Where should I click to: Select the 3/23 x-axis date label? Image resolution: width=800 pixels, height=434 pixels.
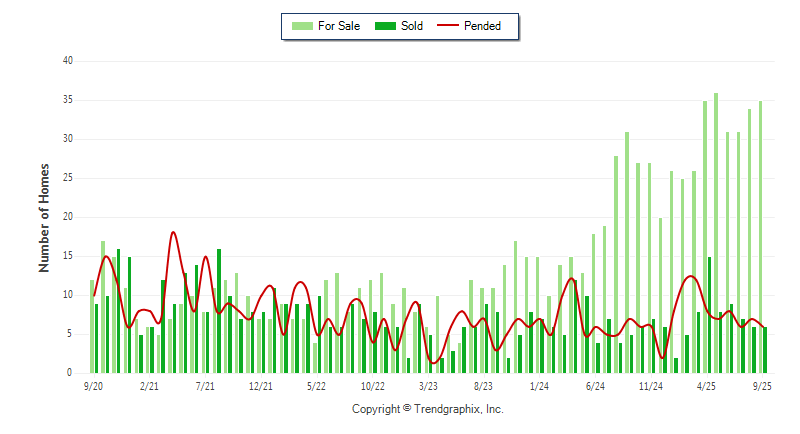[428, 385]
